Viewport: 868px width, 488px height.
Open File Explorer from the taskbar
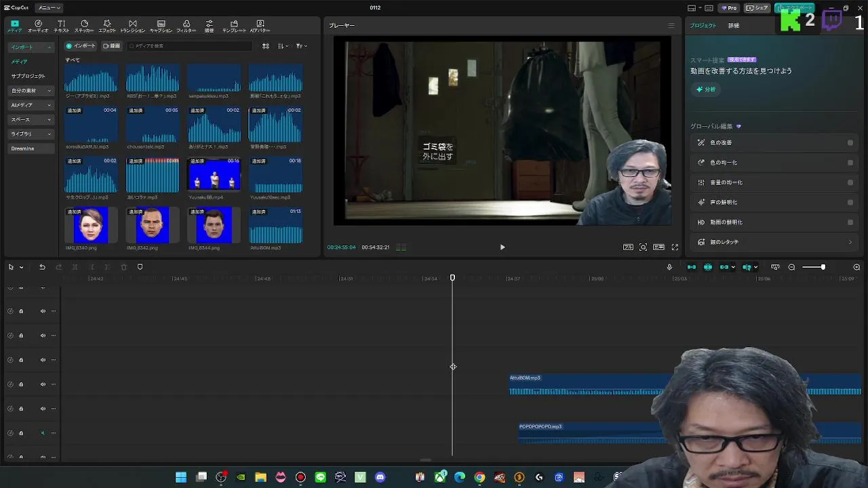pos(260,477)
